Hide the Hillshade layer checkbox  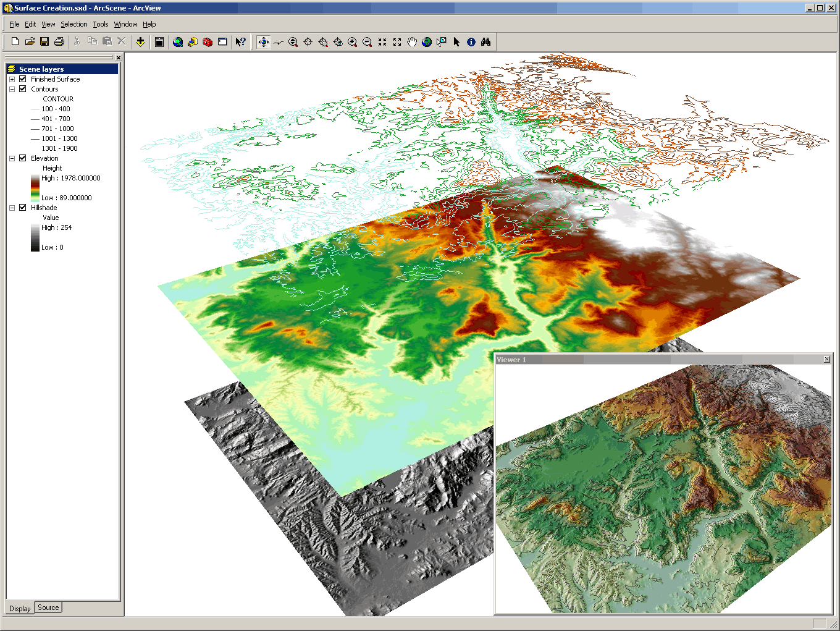pyautogui.click(x=23, y=208)
